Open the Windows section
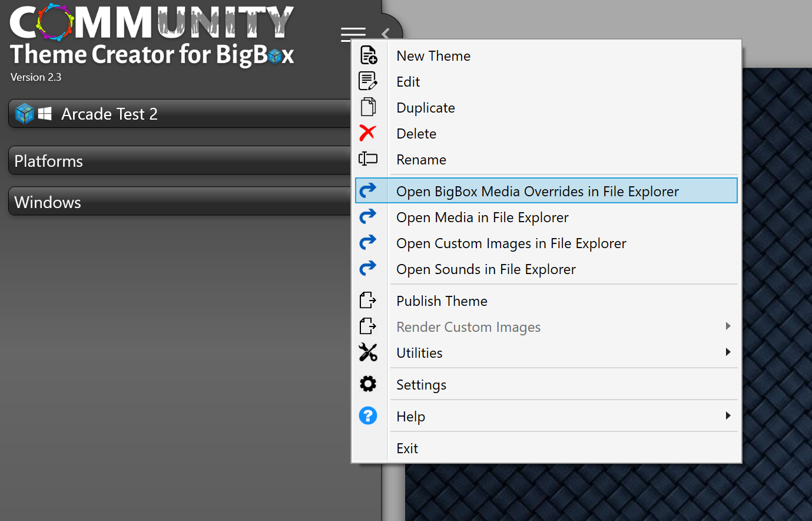812x521 pixels. click(x=180, y=202)
